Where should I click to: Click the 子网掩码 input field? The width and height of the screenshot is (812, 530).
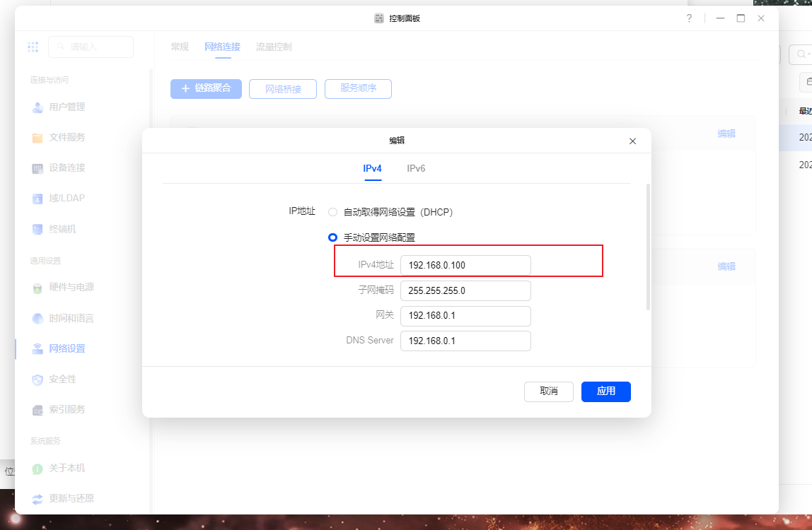pyautogui.click(x=465, y=290)
